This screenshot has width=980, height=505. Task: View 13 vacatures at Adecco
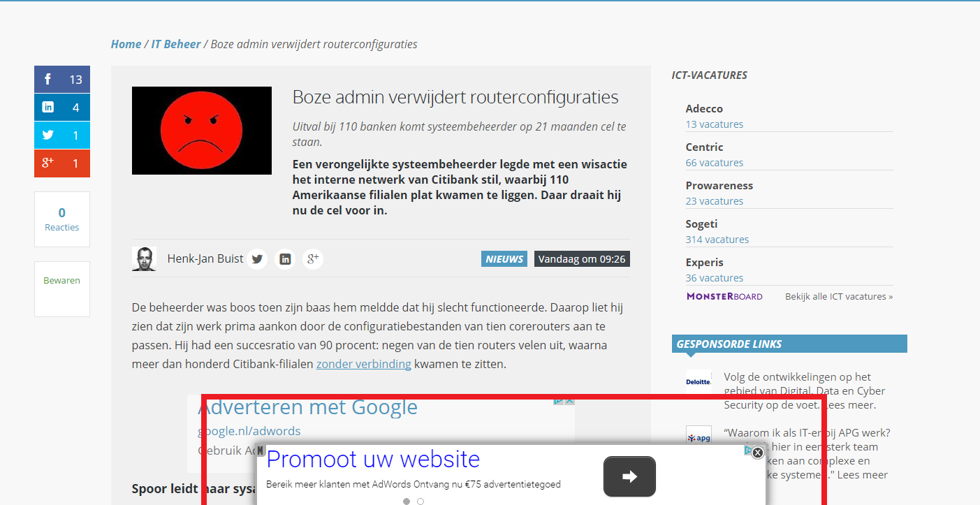click(x=715, y=124)
